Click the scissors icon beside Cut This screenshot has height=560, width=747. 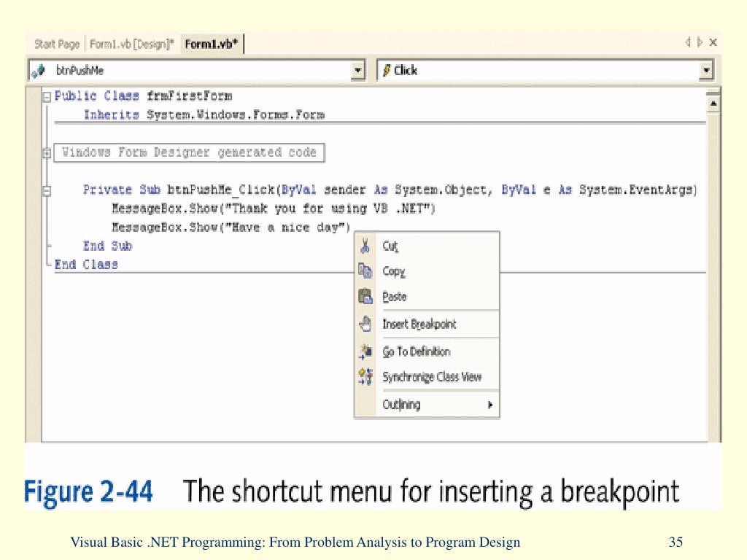tap(365, 246)
